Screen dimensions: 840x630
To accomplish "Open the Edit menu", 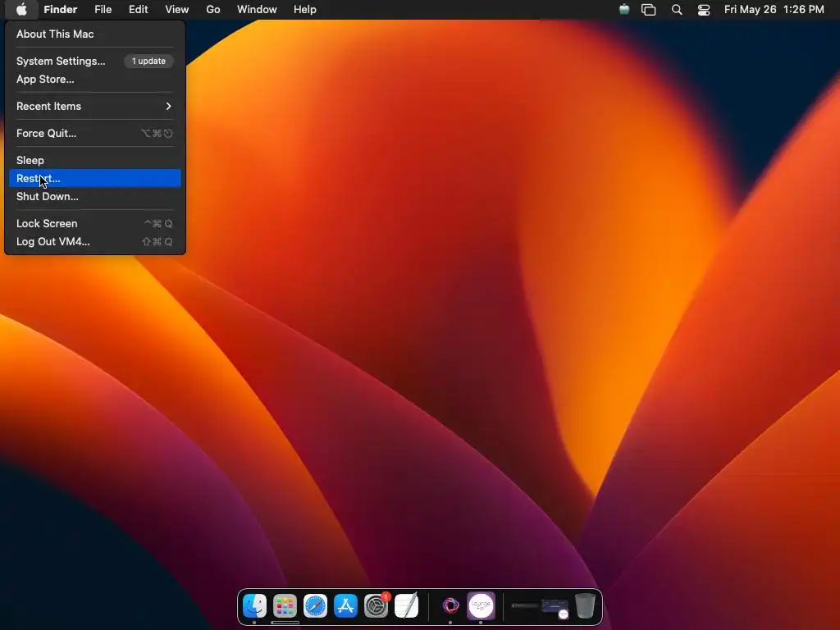I will [x=138, y=10].
